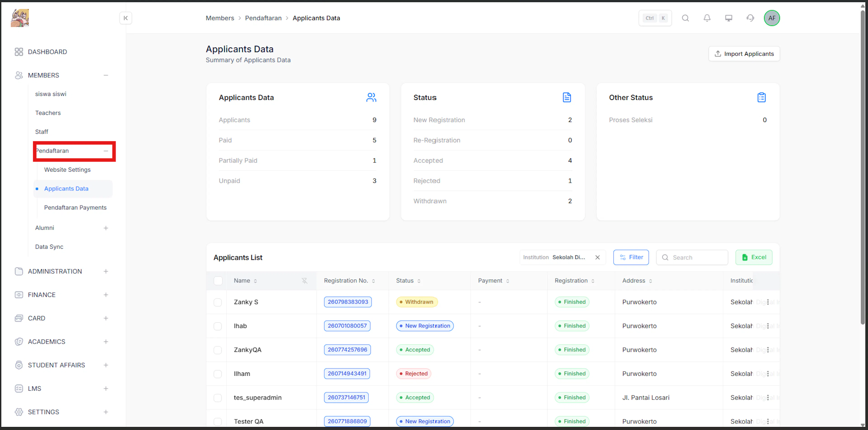
Task: Collapse the Members section
Action: (106, 75)
